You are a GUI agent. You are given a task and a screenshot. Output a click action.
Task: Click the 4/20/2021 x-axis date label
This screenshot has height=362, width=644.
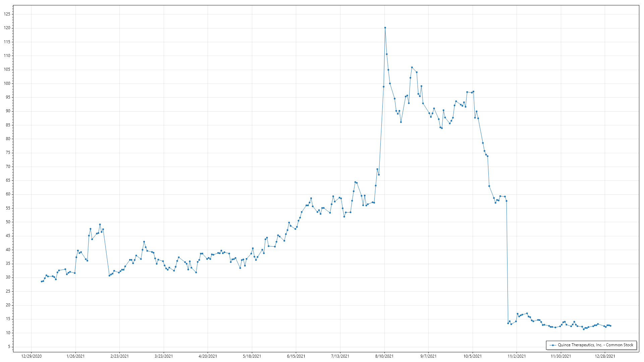click(208, 356)
